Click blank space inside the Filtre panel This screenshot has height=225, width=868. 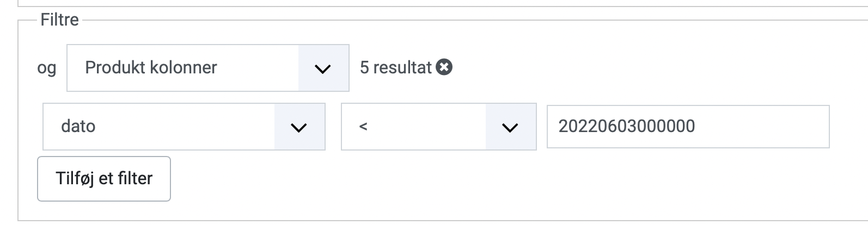coord(599,179)
